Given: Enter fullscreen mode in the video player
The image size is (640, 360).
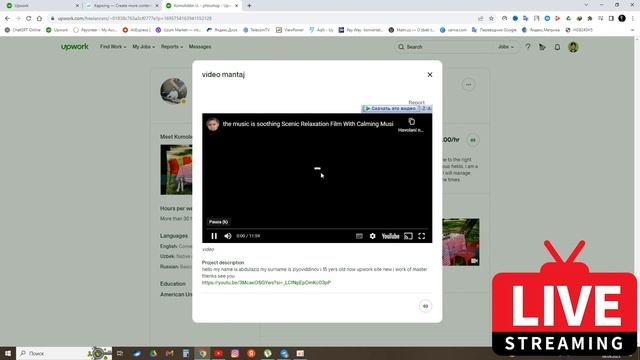Looking at the screenshot, I should [x=422, y=236].
